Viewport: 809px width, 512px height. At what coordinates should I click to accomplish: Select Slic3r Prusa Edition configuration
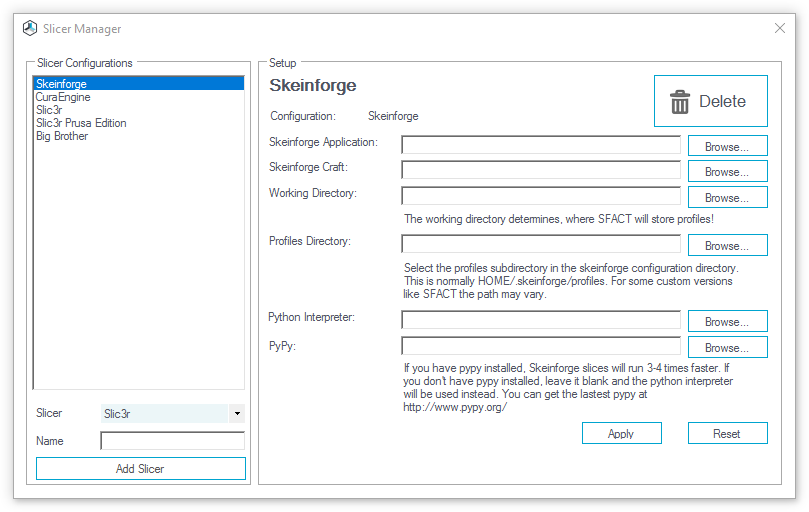138,123
